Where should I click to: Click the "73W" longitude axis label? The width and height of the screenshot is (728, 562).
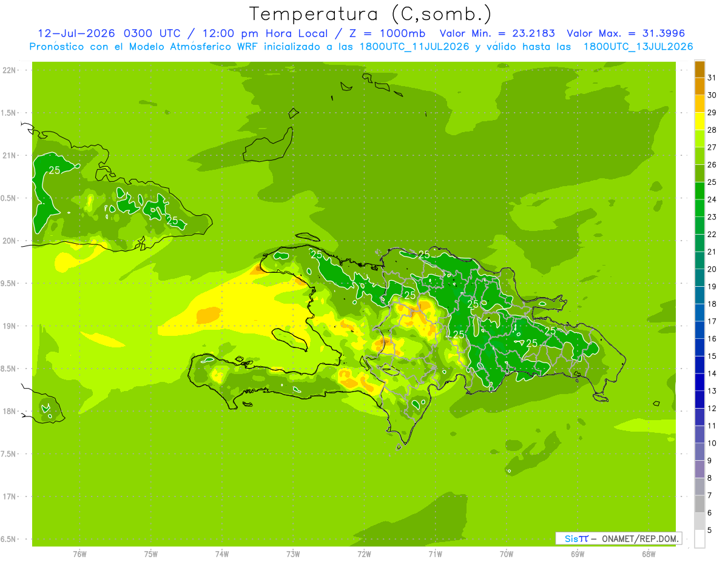click(293, 554)
